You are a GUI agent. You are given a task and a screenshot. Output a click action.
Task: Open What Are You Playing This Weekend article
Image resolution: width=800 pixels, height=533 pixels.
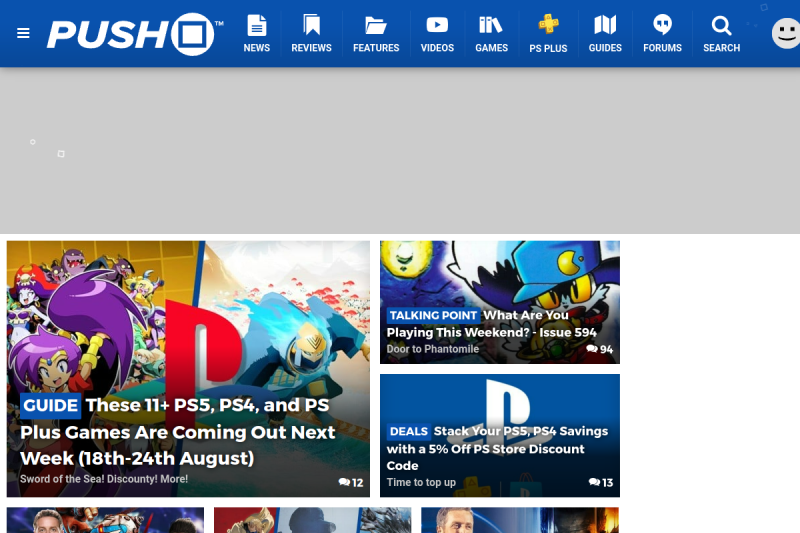coord(491,323)
